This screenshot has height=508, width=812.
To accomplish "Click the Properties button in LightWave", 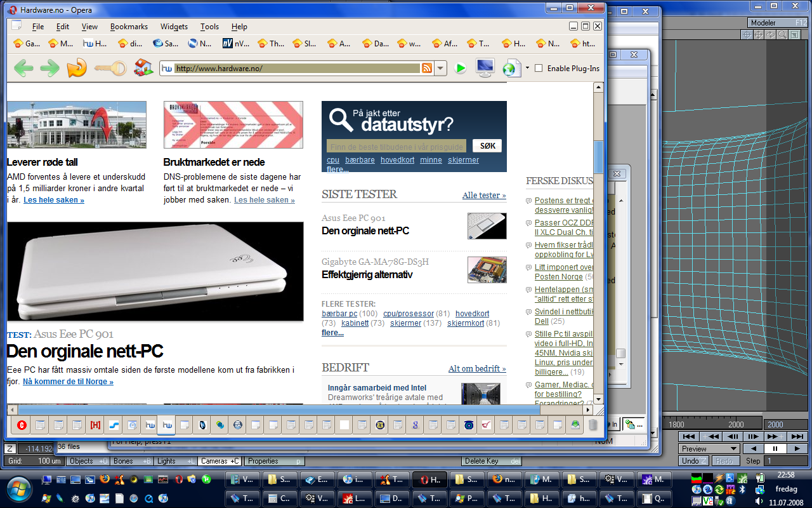I will click(x=274, y=461).
